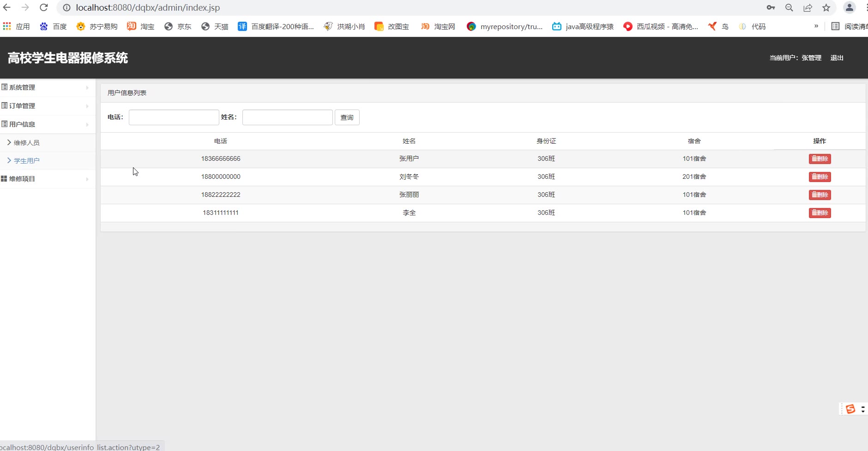Open the 天猫 bookmark
Viewport: 868px width, 451px height.
coord(215,26)
